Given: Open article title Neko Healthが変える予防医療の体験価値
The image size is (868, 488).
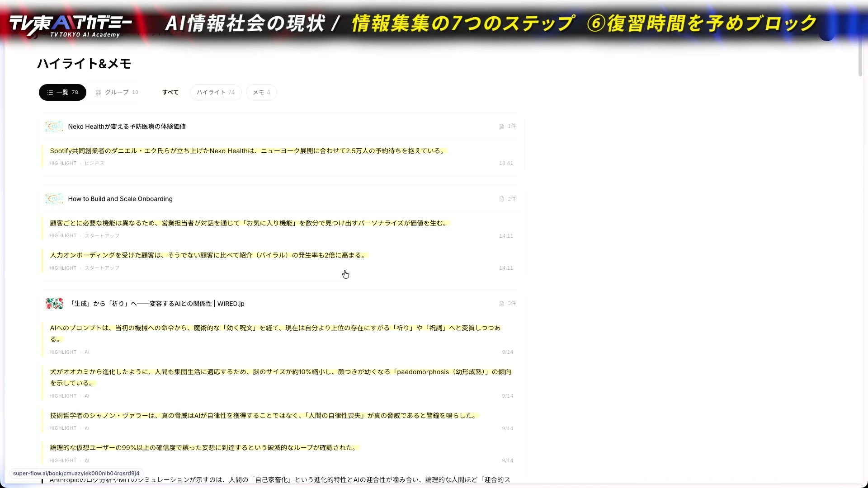Looking at the screenshot, I should click(127, 127).
